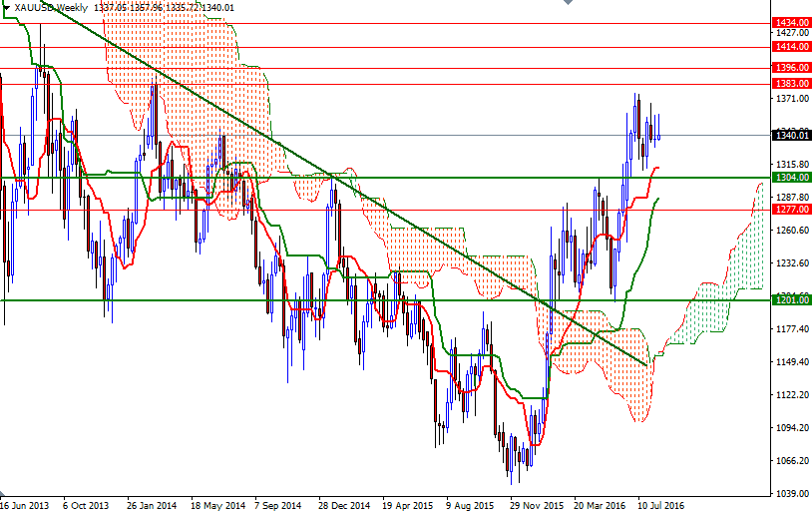This screenshot has width=812, height=513.
Task: Click the 1232.60 price scale value
Action: [792, 263]
